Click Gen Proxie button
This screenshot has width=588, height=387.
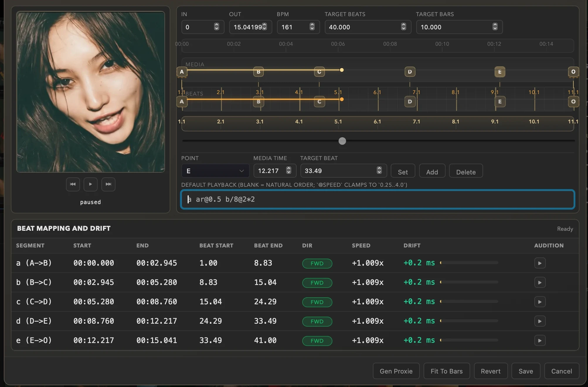pyautogui.click(x=396, y=371)
